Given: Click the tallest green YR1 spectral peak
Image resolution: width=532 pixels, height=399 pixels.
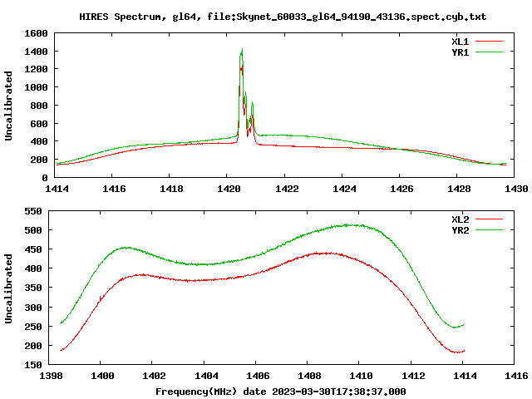Looking at the screenshot, I should 242,50.
